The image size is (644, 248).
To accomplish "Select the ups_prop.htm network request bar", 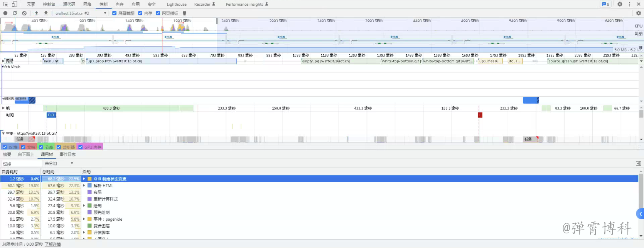I will coord(161,61).
